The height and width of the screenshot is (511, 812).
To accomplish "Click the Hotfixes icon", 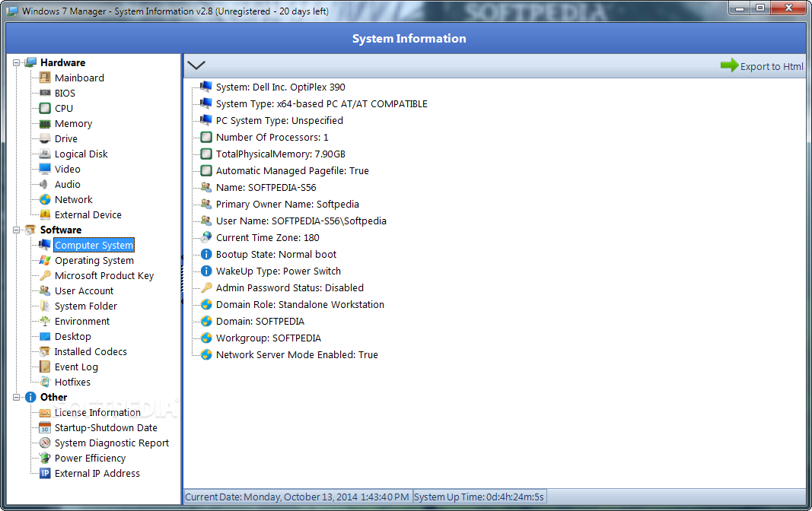I will [45, 382].
